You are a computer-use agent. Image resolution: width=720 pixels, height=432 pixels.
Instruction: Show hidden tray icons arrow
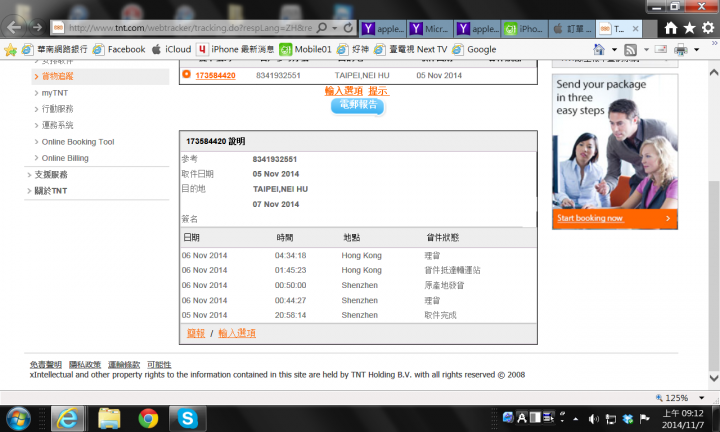click(575, 419)
